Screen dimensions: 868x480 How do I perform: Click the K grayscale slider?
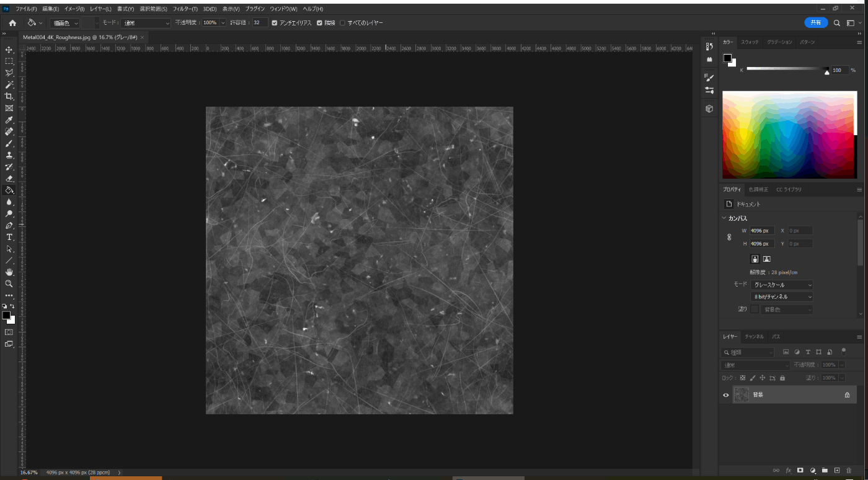tap(787, 69)
